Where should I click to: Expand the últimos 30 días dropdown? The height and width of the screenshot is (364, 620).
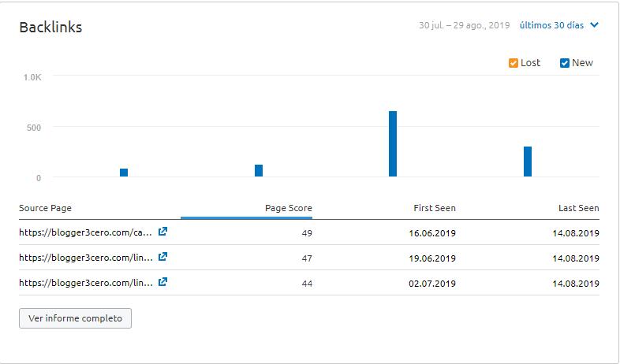[x=558, y=25]
